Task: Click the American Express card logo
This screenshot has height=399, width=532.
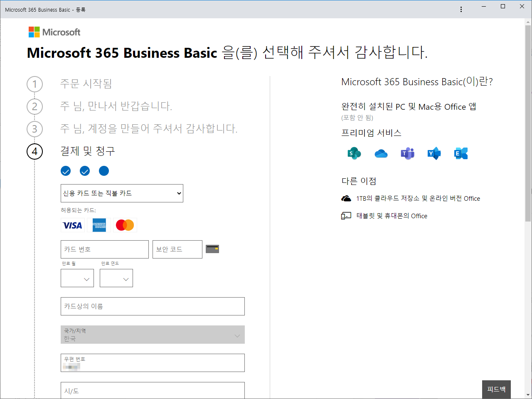Action: point(99,225)
